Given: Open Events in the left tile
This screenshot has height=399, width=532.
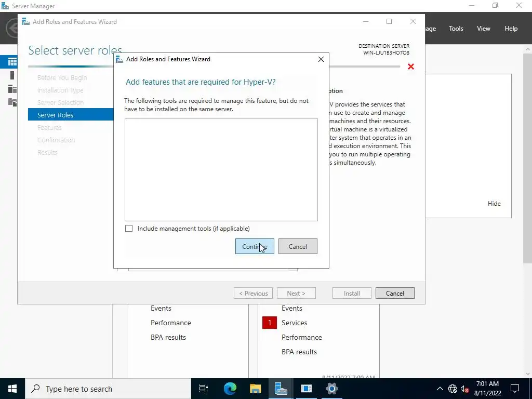Looking at the screenshot, I should click(x=161, y=308).
